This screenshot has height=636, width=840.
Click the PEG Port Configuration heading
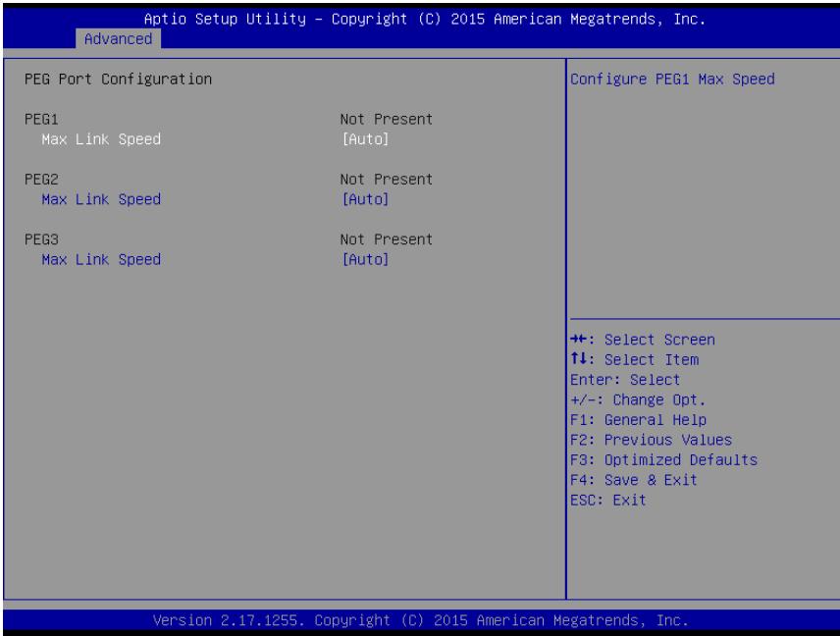coord(119,79)
